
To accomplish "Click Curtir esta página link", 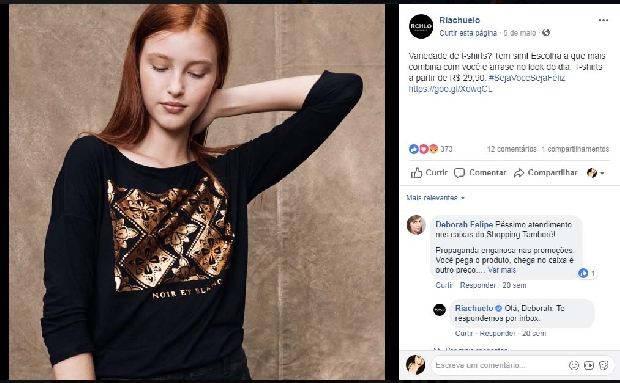I will click(x=468, y=33).
